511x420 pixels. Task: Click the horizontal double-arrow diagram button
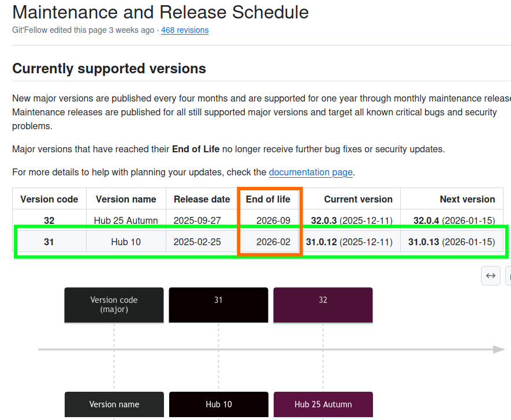coord(490,276)
